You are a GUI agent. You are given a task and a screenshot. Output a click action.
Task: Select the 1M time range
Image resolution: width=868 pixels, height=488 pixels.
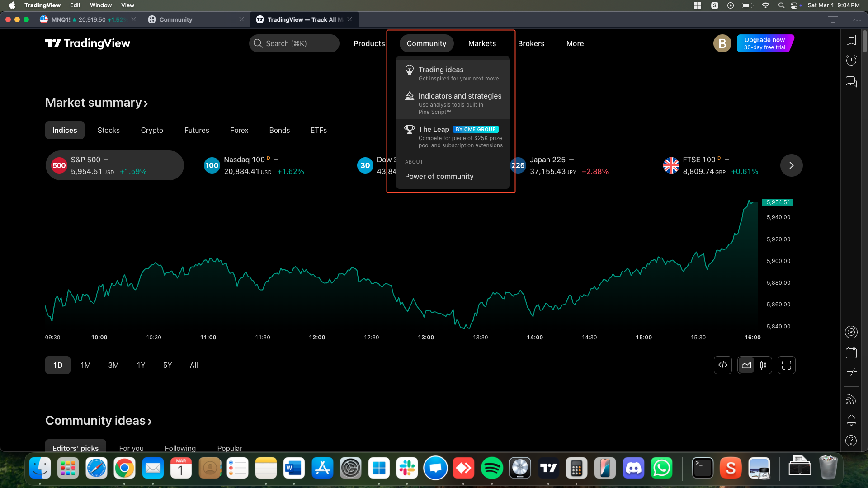click(85, 365)
